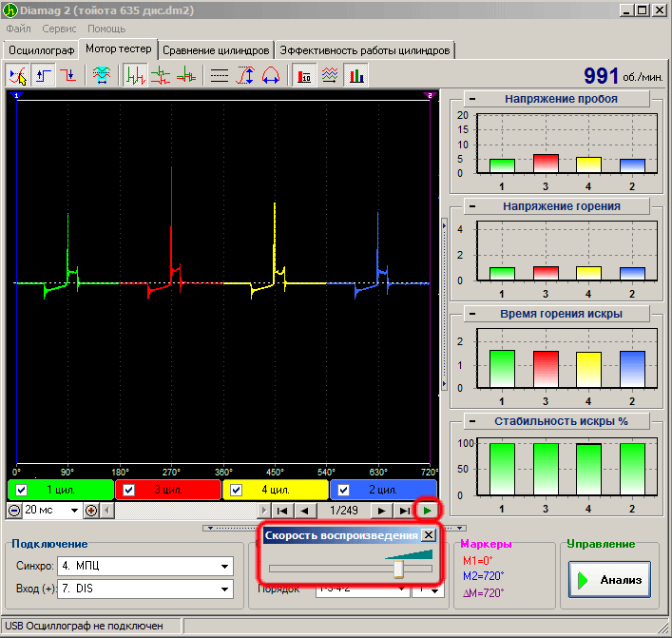Step forward one frame
The image size is (672, 638).
click(x=381, y=511)
